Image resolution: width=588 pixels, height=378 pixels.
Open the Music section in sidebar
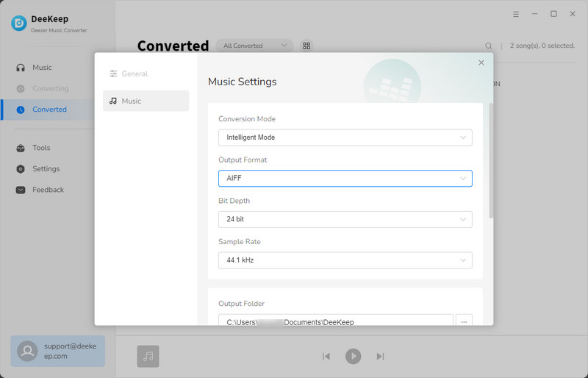pos(42,68)
